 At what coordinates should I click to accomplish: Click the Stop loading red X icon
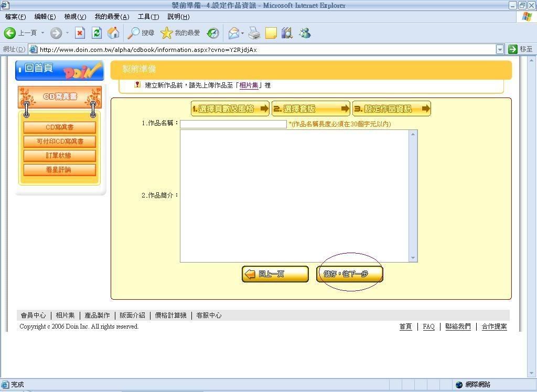(80, 33)
